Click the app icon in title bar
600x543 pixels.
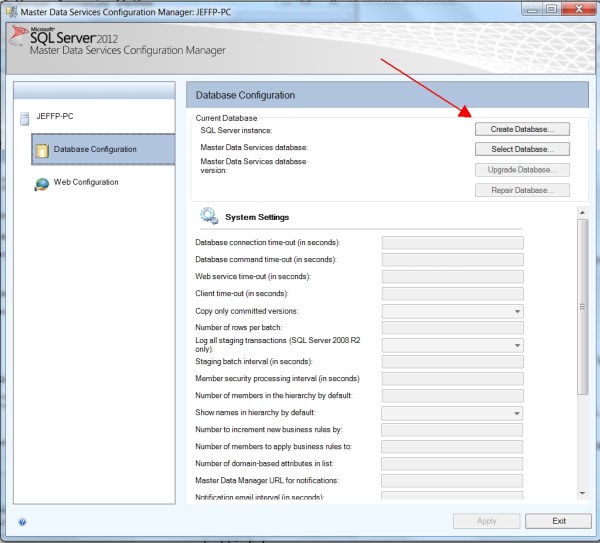pyautogui.click(x=11, y=12)
